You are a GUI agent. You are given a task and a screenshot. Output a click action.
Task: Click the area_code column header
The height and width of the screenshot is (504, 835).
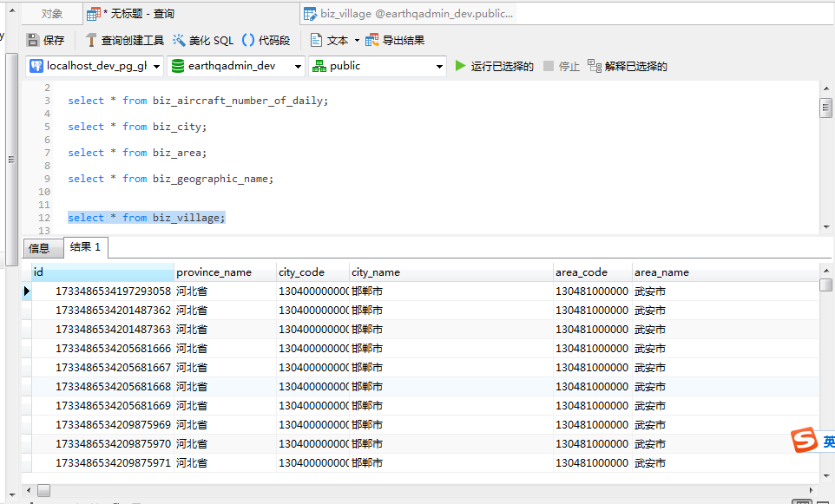click(x=592, y=272)
